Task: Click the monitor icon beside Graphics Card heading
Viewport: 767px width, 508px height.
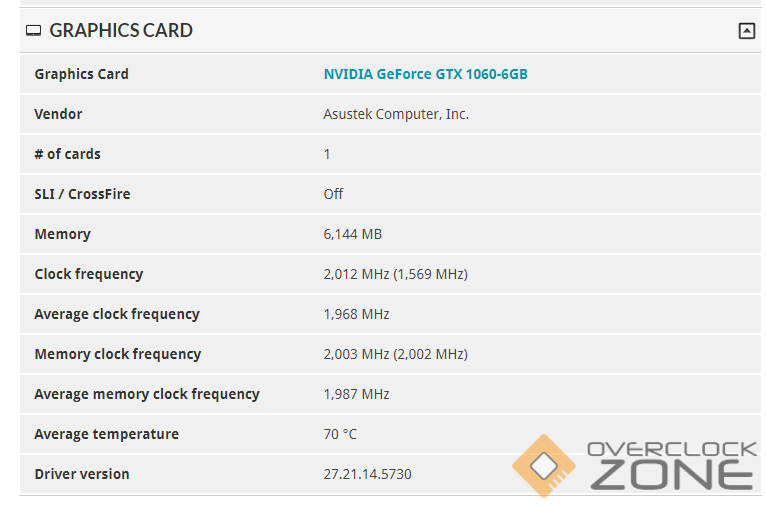Action: click(x=34, y=31)
